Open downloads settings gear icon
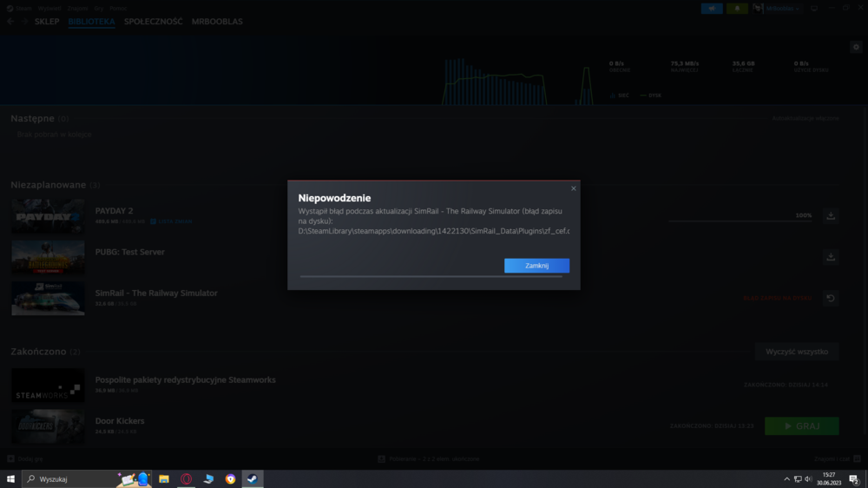Screen dimensions: 868x488 click(x=856, y=48)
